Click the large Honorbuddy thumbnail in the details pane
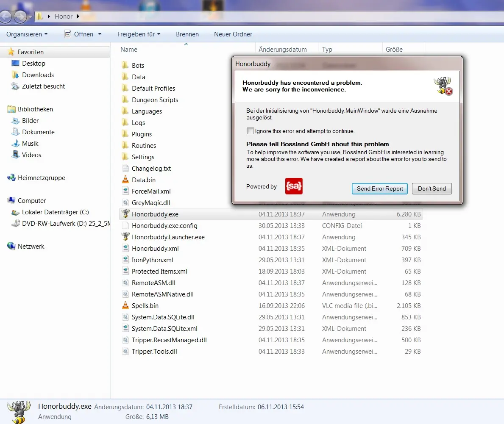Viewport: 504px width, 424px height. click(x=19, y=412)
